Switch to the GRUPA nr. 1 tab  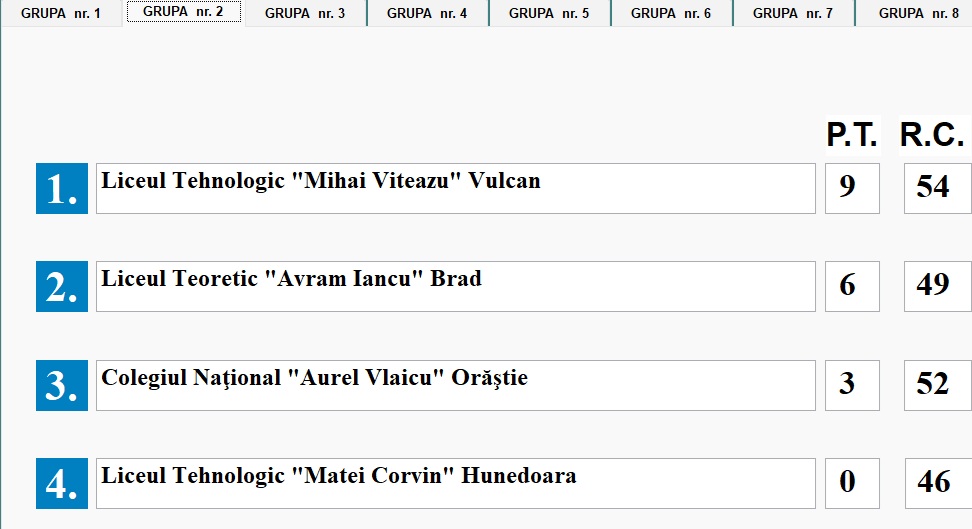click(x=61, y=13)
